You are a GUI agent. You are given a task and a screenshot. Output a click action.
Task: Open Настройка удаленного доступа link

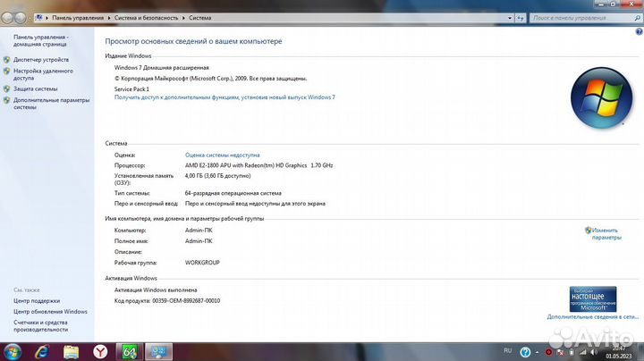click(43, 74)
